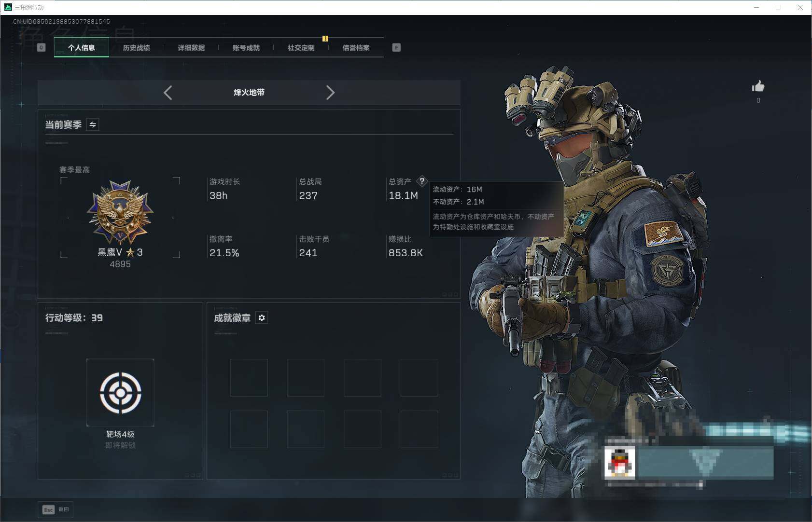Click the 即将解锁 label

(120, 445)
